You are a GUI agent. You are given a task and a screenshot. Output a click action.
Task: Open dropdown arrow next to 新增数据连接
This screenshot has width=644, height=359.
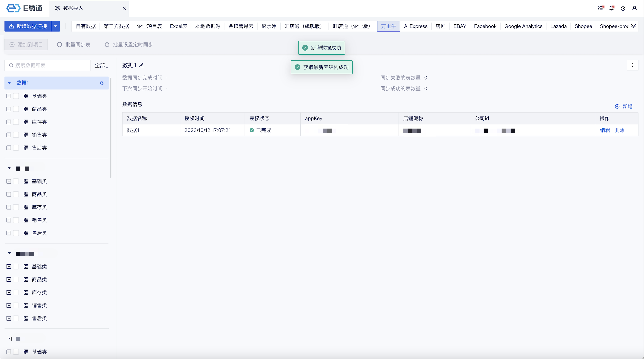[x=56, y=26]
